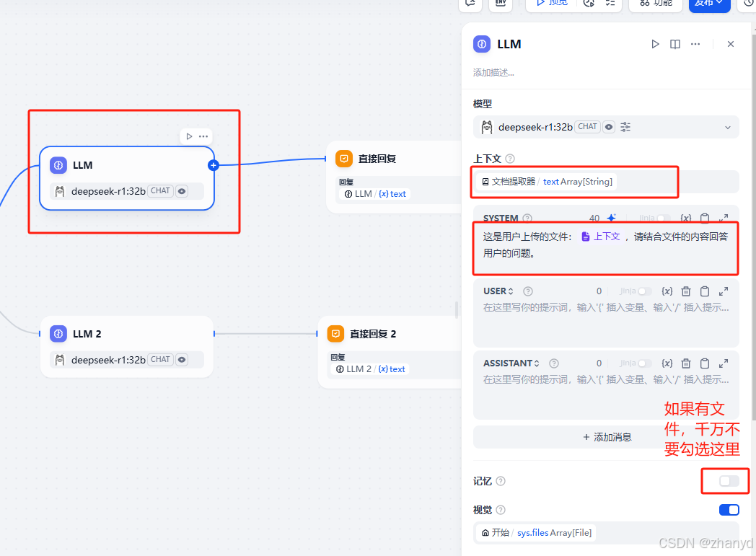Click the plus handle on LLM node
Viewport: 756px width, 556px height.
(214, 165)
